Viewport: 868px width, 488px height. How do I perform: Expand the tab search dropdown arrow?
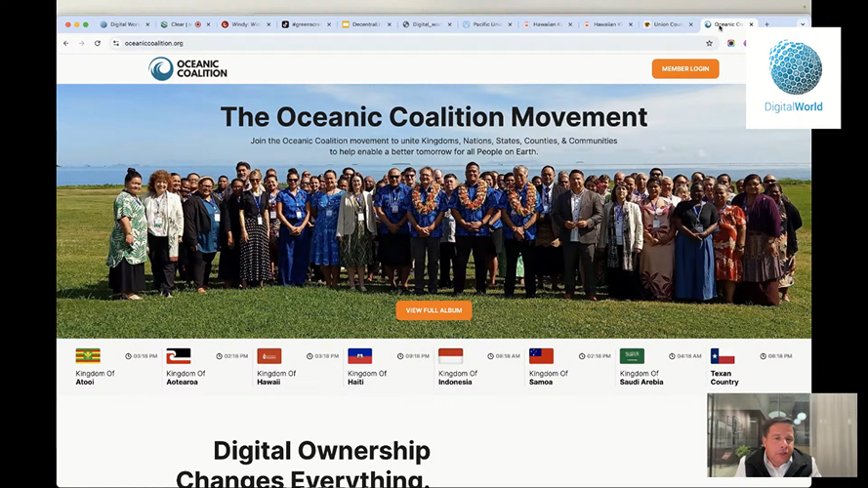point(803,24)
